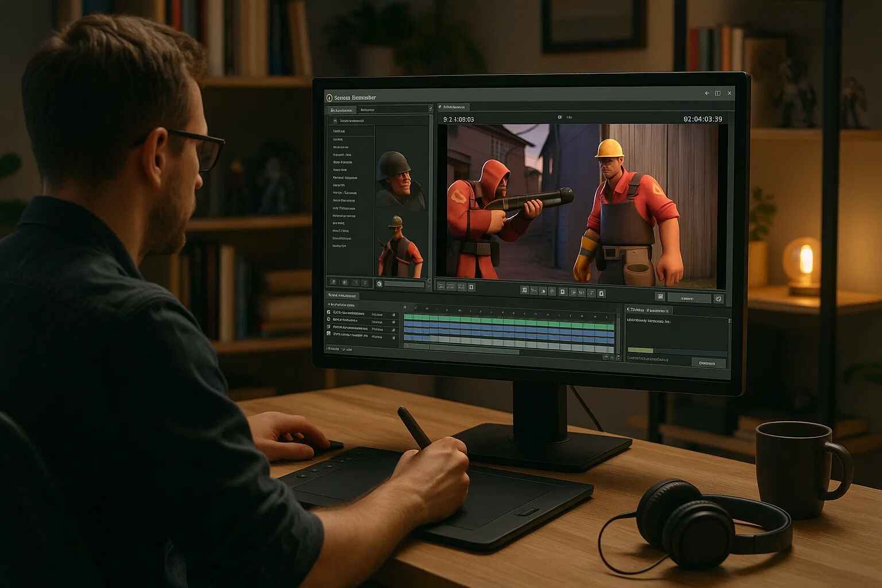
Task: Select the viewport tab above the timecode
Action: pyautogui.click(x=454, y=107)
